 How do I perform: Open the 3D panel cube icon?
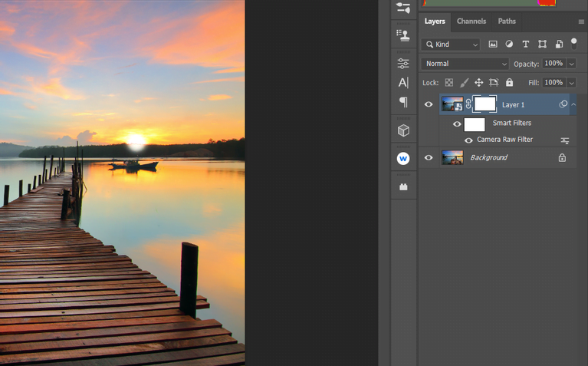tap(403, 130)
